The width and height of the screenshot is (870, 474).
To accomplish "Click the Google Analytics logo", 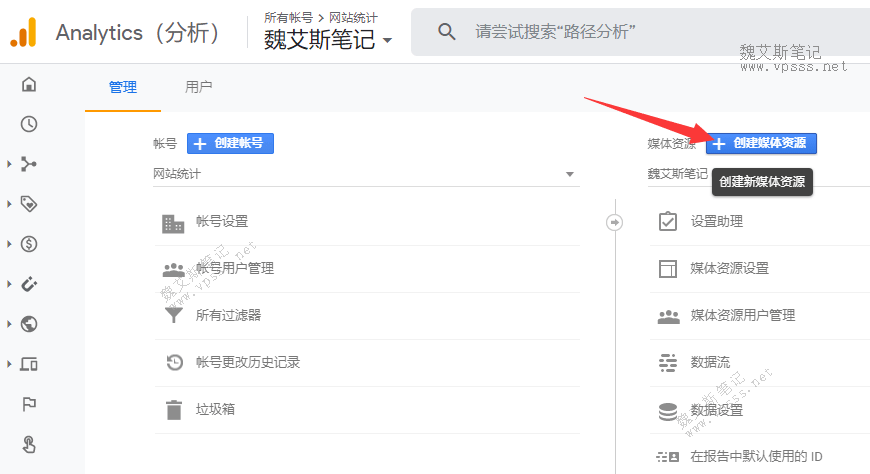I will [23, 33].
